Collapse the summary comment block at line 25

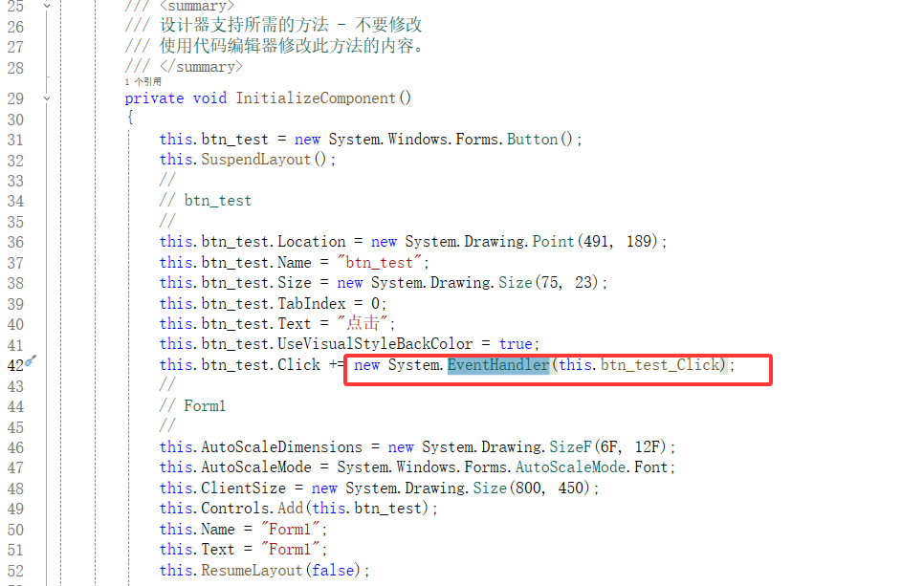(47, 6)
